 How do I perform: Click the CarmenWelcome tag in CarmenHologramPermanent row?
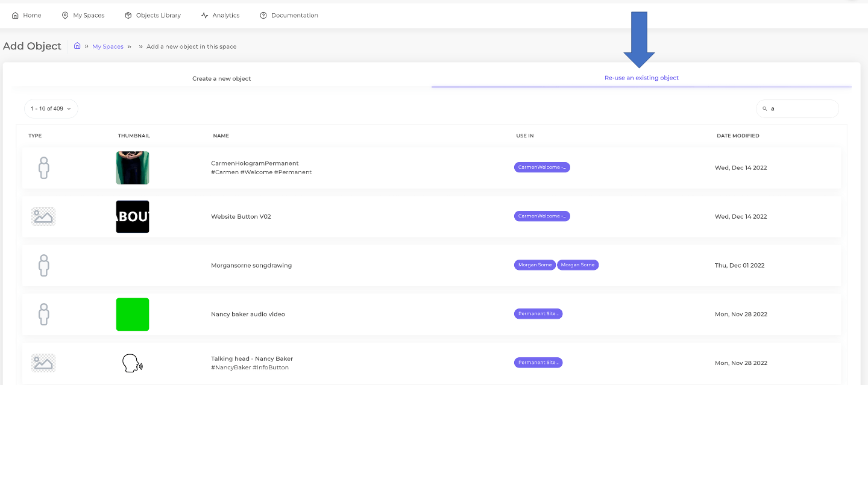[542, 167]
